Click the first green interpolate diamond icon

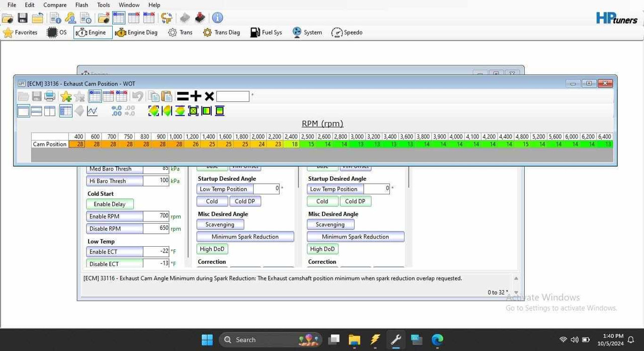click(154, 111)
